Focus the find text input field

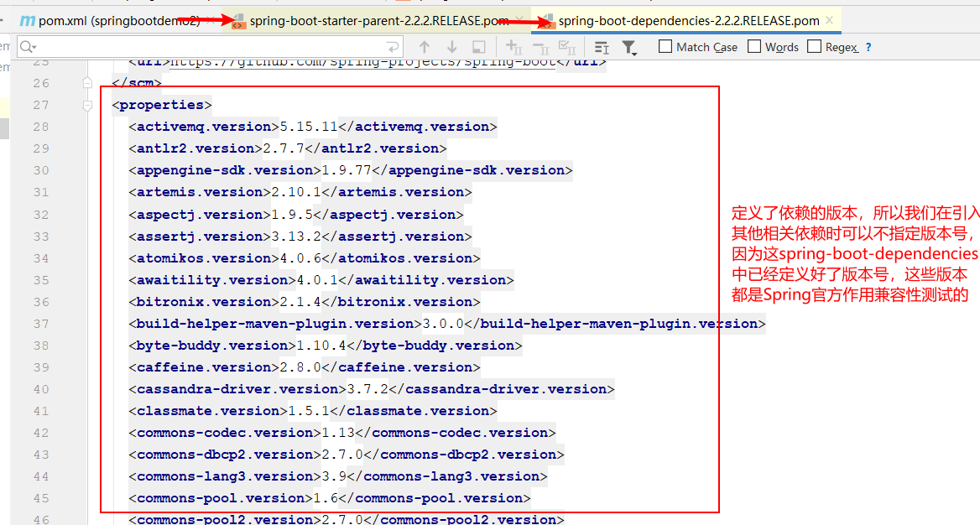point(210,47)
